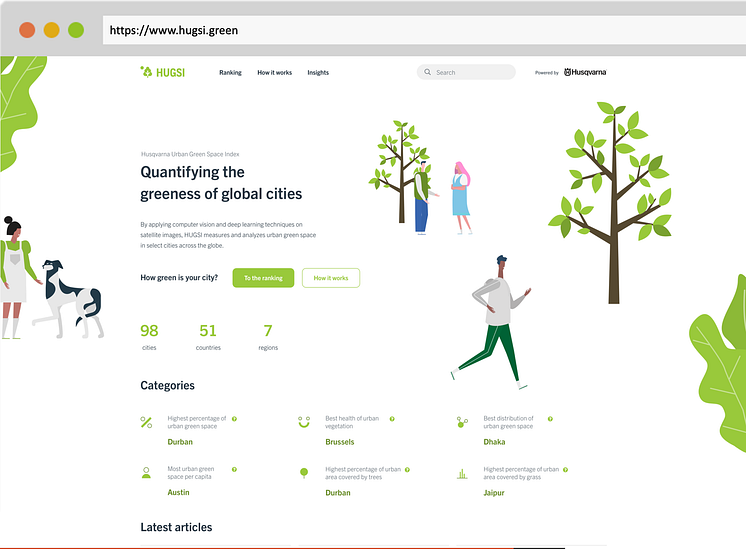
Task: Open the Durban link under green space percentage
Action: coord(180,442)
